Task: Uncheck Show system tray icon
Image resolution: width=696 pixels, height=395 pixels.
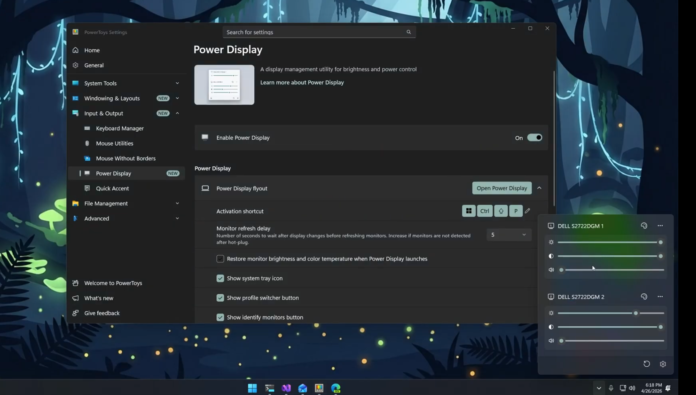Action: coord(220,278)
